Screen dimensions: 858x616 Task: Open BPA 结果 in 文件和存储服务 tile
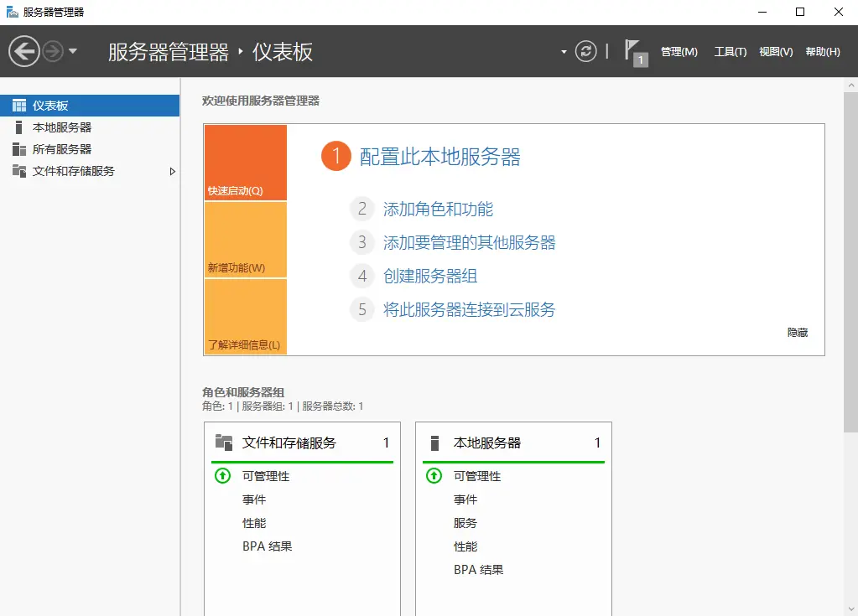tap(267, 546)
